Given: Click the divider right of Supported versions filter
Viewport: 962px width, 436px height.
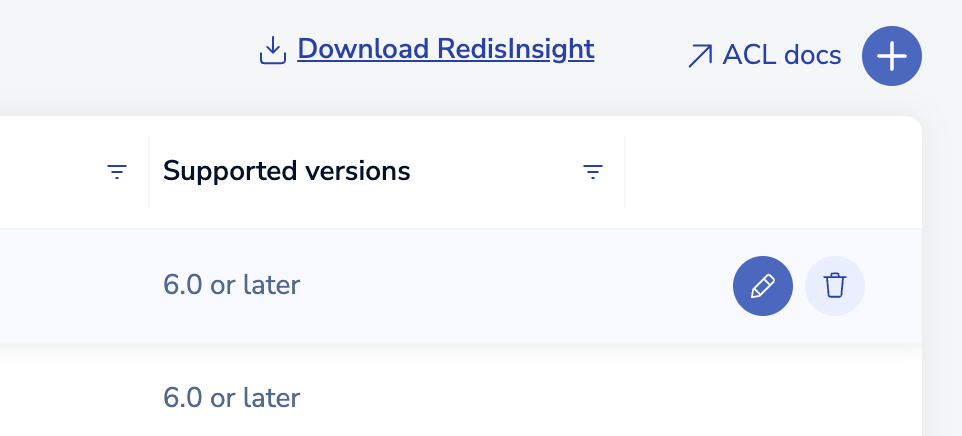Looking at the screenshot, I should point(625,172).
